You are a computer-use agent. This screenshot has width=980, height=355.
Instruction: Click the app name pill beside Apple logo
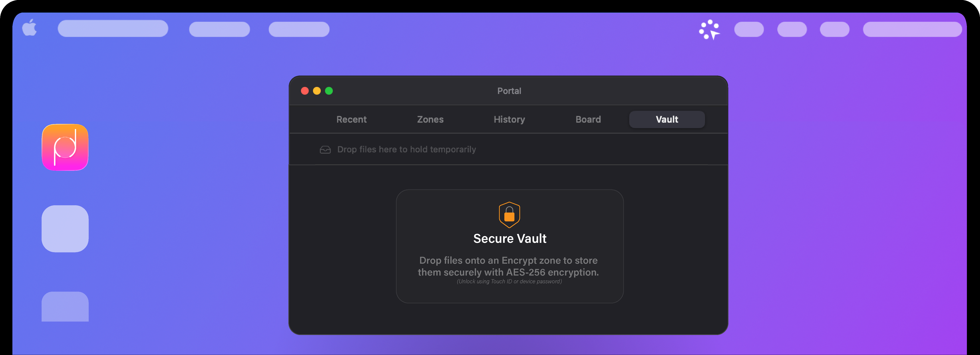pyautogui.click(x=113, y=28)
